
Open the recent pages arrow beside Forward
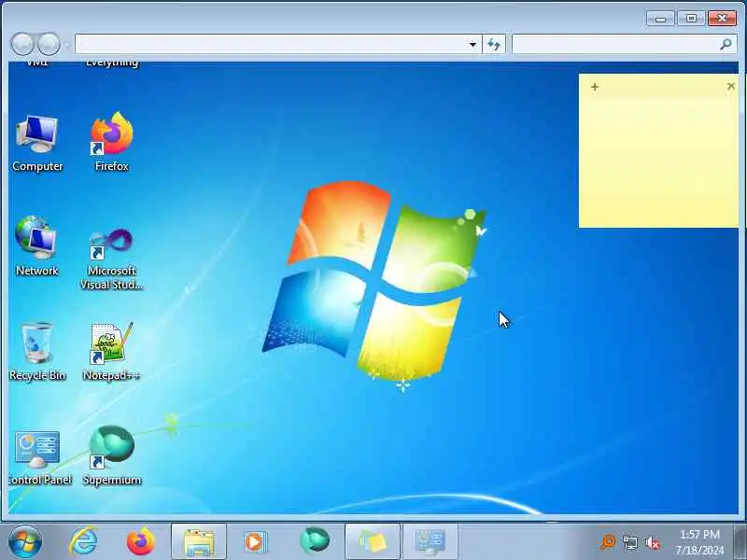point(66,45)
